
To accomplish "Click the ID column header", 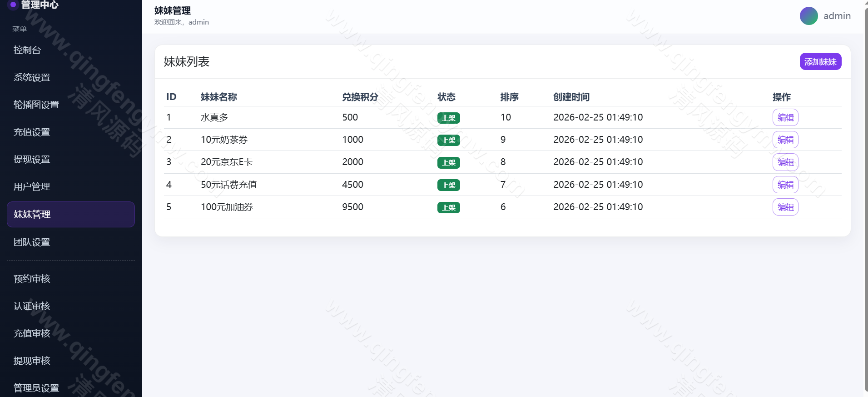I will 171,97.
